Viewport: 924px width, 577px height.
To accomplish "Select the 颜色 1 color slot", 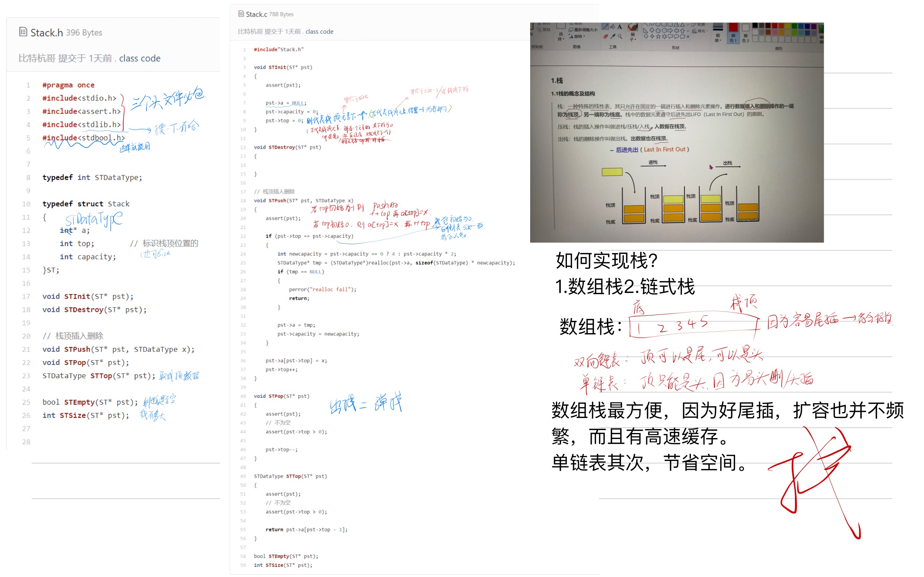I will [733, 33].
